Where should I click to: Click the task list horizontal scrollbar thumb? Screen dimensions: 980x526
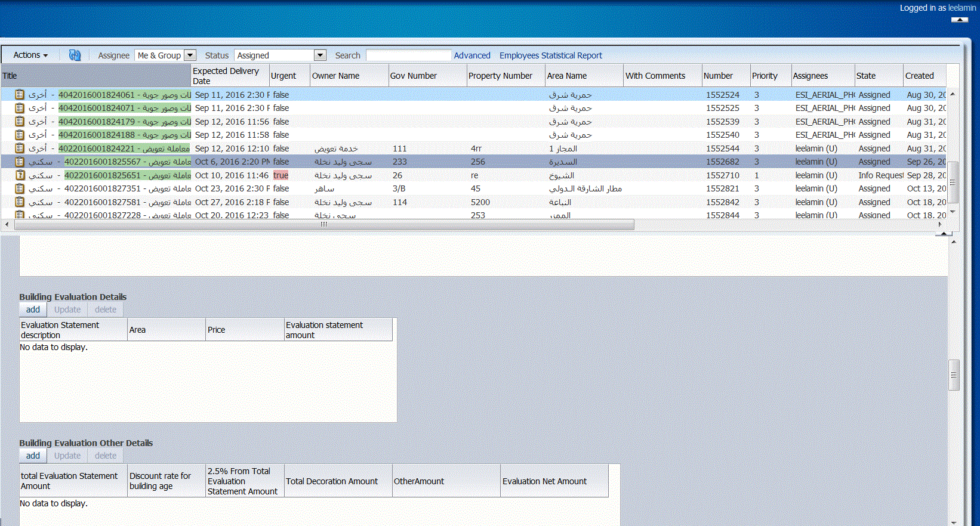point(324,225)
